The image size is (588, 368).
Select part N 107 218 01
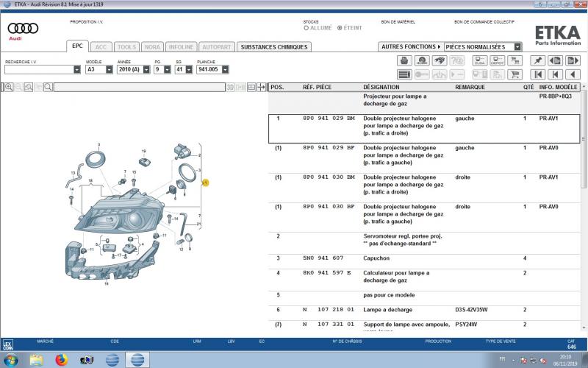[x=424, y=313]
